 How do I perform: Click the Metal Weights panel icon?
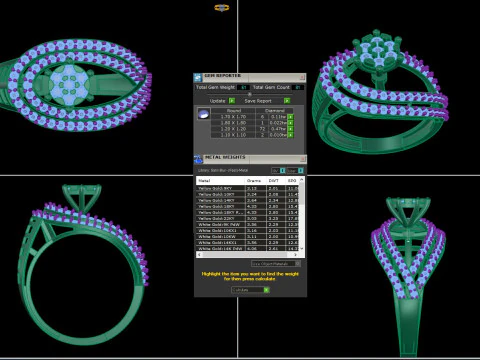pos(198,159)
